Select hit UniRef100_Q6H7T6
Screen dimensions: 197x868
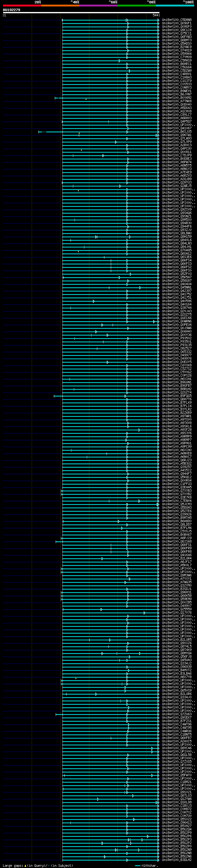[176, 399]
